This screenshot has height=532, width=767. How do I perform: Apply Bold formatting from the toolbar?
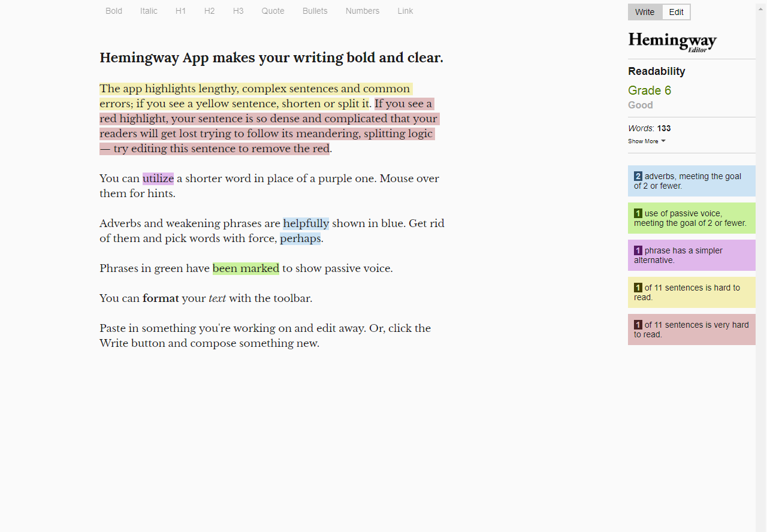coord(114,11)
